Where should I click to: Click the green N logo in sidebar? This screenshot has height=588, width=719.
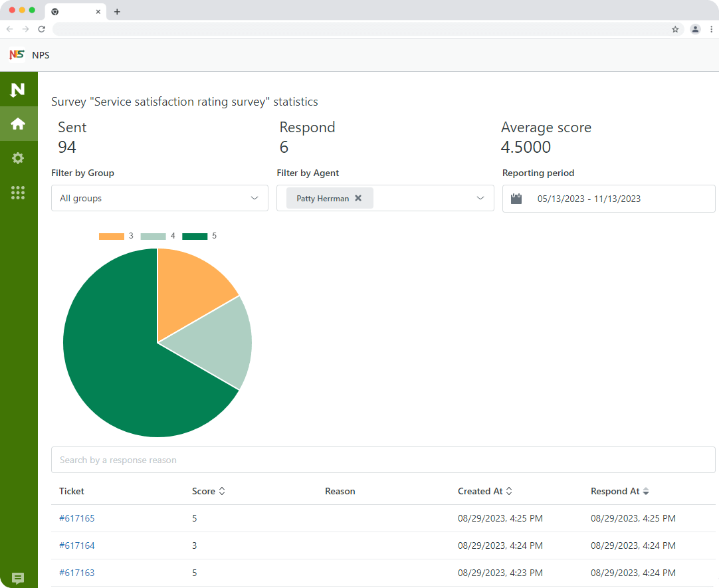point(19,89)
